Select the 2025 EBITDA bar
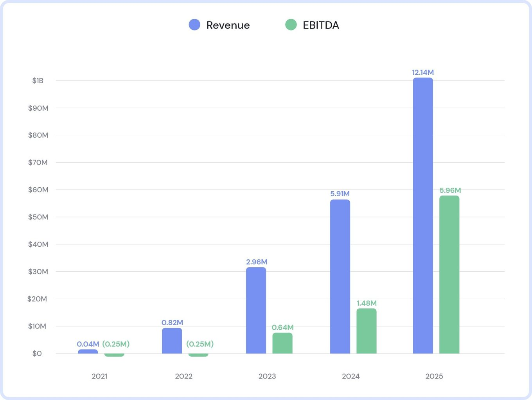Viewport: 532px width, 400px height. point(449,274)
